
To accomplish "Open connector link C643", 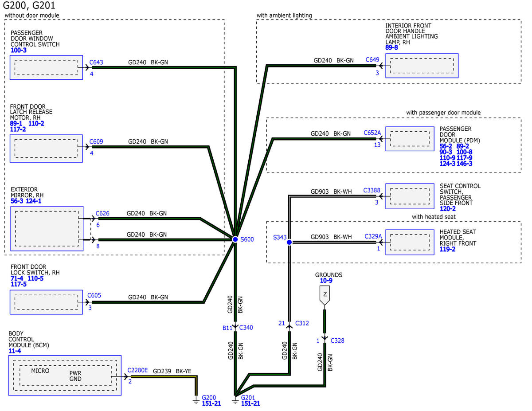I will click(x=96, y=63).
